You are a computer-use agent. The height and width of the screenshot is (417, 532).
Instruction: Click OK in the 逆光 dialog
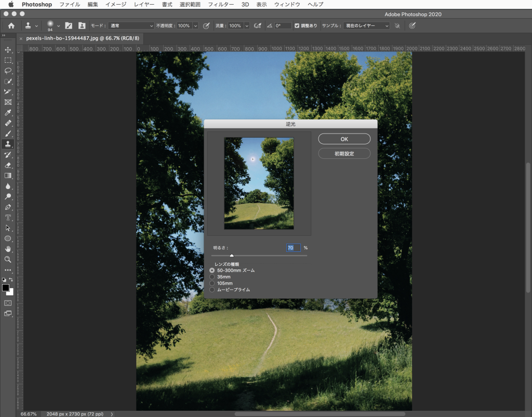(344, 139)
